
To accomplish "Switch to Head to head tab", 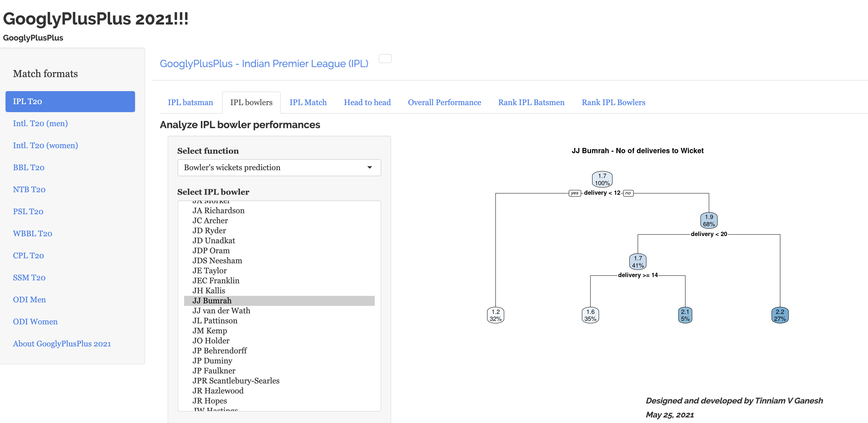I will [x=367, y=102].
